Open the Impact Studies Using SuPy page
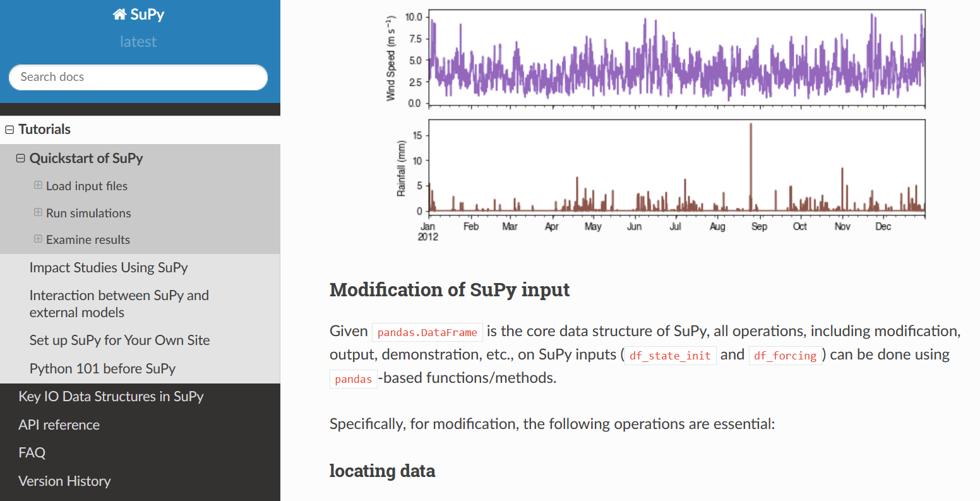Viewport: 980px width, 501px height. coord(108,267)
